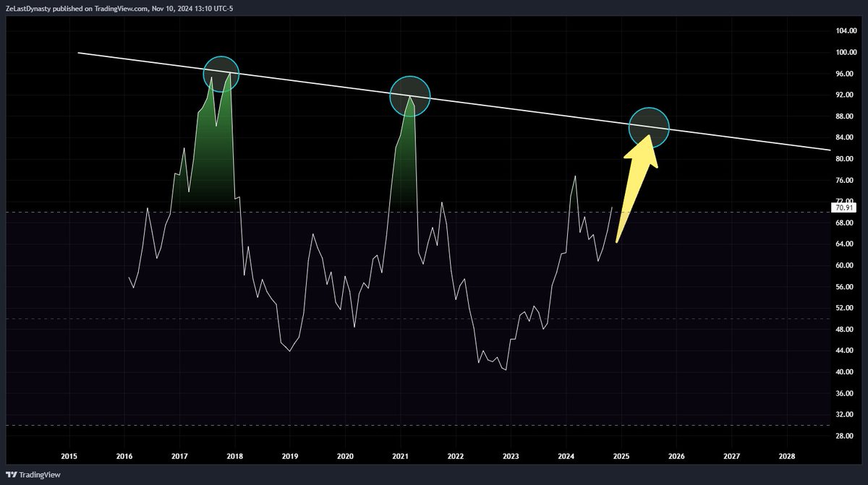The height and width of the screenshot is (485, 868).
Task: Click the 32.00 price axis label
Action: point(846,414)
